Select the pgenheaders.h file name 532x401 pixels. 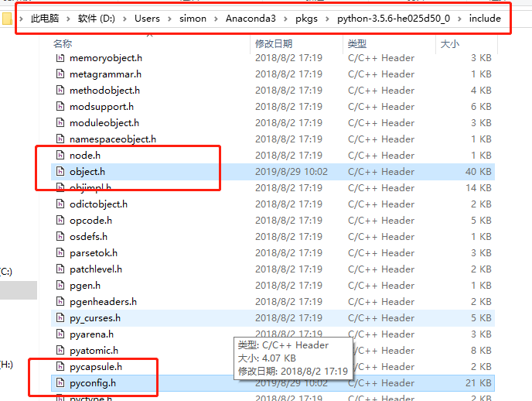[x=103, y=302]
